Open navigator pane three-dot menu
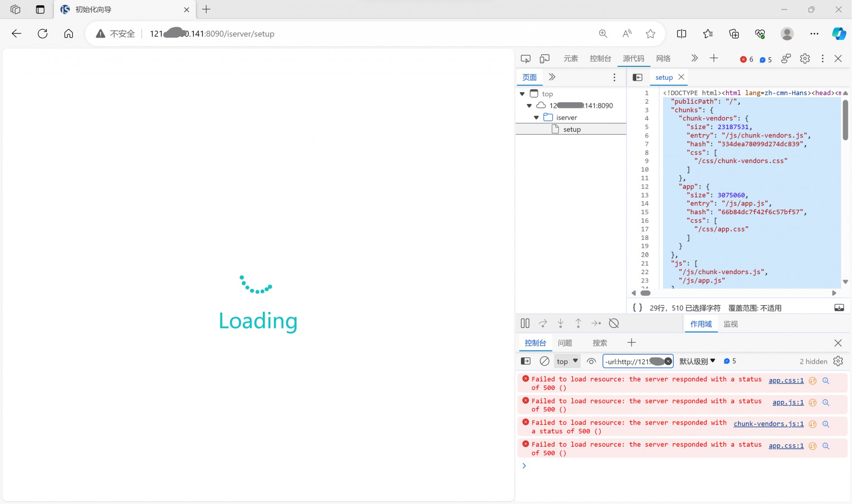The width and height of the screenshot is (852, 504). click(x=614, y=78)
